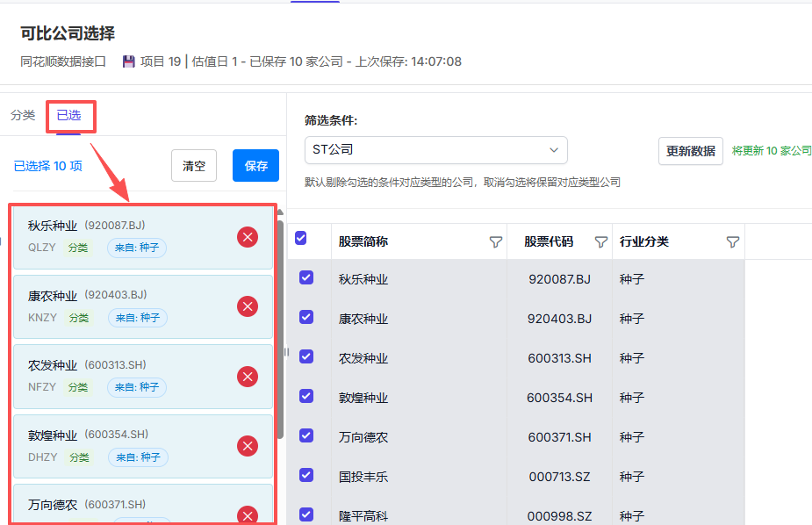Screen dimensions: 812x525
Task: Open the ST公司 filter condition dropdown
Action: [436, 150]
